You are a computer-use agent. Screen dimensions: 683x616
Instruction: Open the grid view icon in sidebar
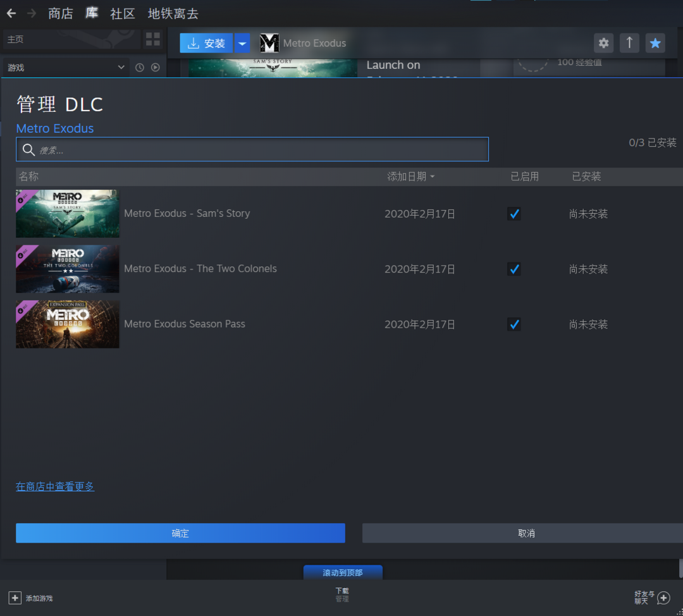[153, 39]
